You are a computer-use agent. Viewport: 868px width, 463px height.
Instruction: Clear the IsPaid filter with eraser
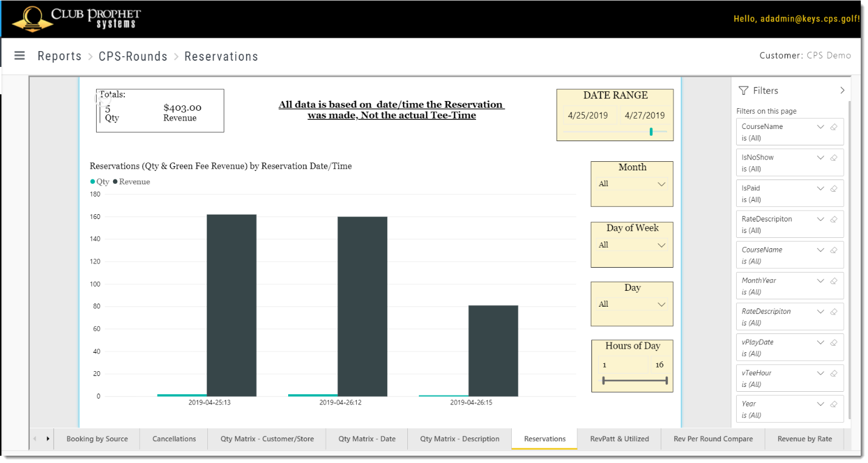(834, 189)
